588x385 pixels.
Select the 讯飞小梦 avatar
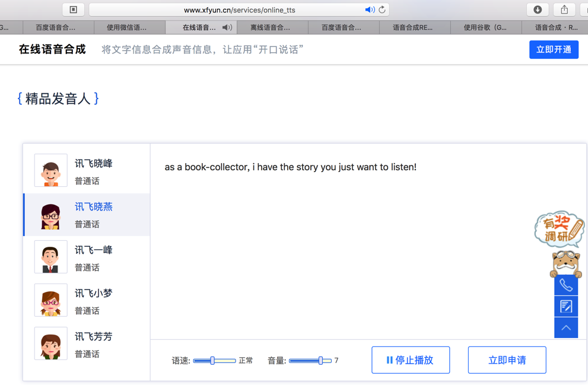(50, 300)
